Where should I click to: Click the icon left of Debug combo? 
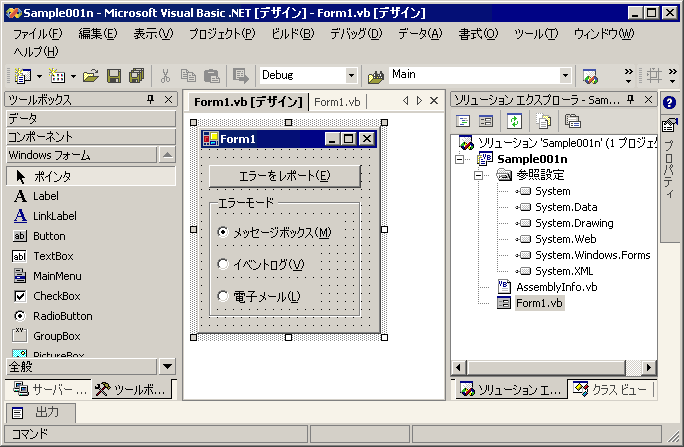pos(241,76)
